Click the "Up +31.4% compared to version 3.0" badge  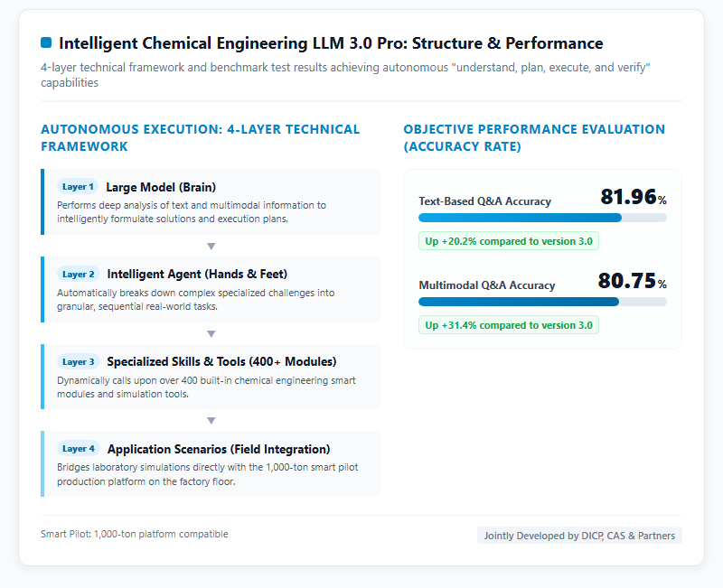[509, 325]
